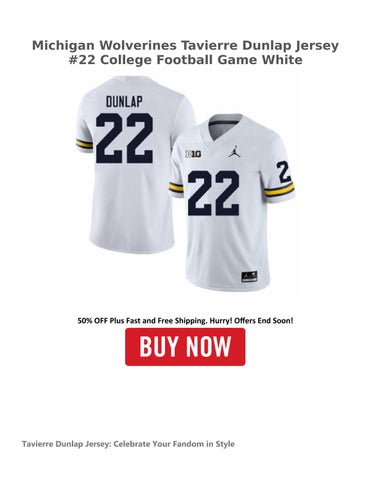The image size is (371, 480).
Task: Click the large 22 on the back jersey
Action: pyautogui.click(x=124, y=138)
